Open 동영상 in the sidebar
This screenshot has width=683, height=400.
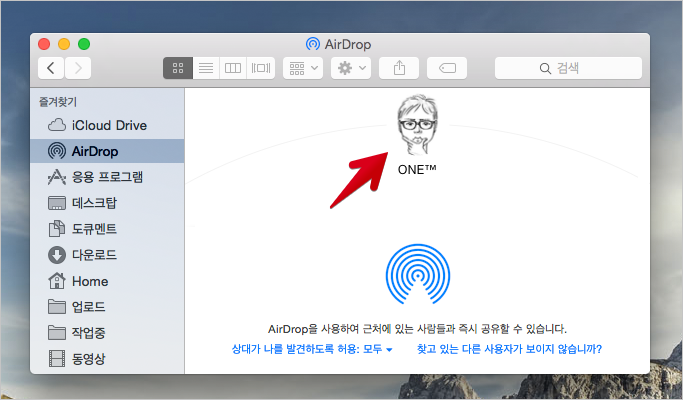click(x=107, y=359)
